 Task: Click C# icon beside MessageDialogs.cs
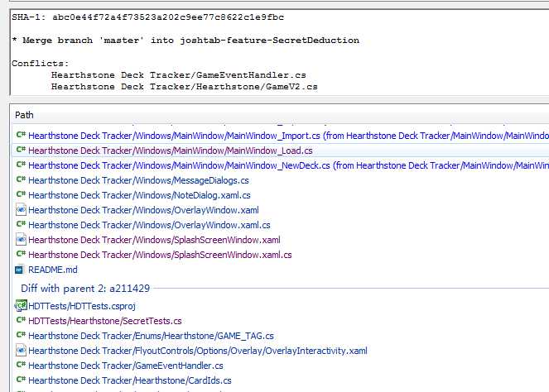point(21,180)
